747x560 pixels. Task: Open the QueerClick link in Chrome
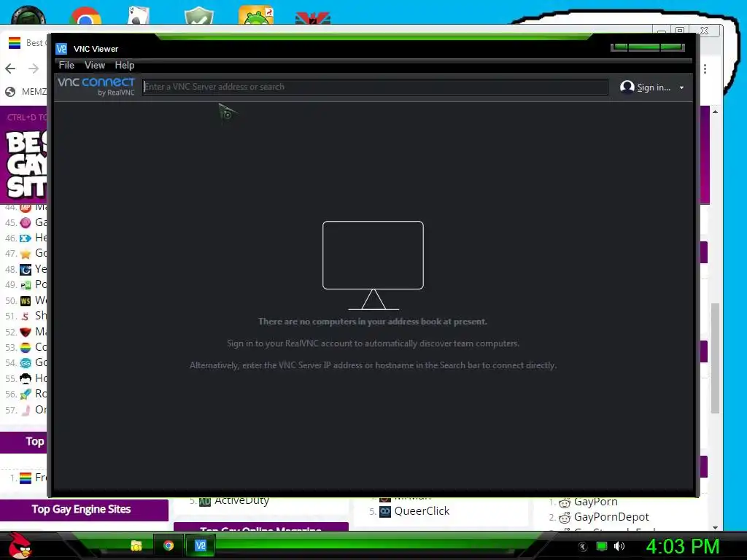[x=422, y=511]
